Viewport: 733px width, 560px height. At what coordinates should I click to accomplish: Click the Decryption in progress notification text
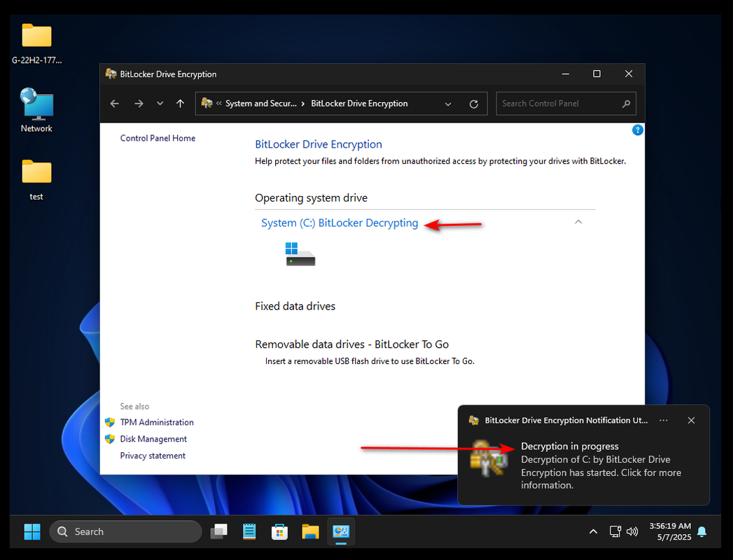(570, 447)
